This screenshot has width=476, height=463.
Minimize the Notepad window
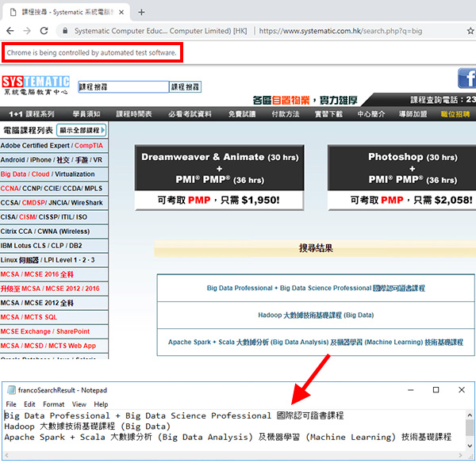pos(410,390)
